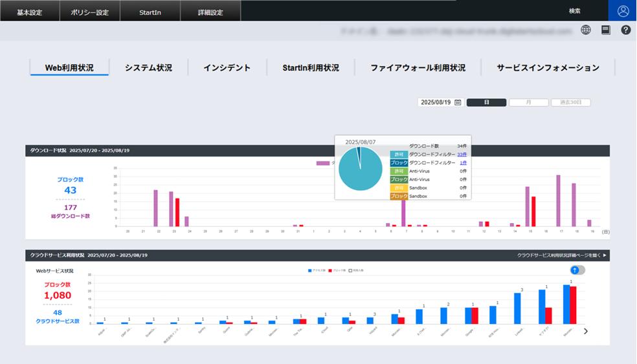Image resolution: width=637 pixels, height=364 pixels.
Task: Open the user account profile icon
Action: tap(623, 11)
